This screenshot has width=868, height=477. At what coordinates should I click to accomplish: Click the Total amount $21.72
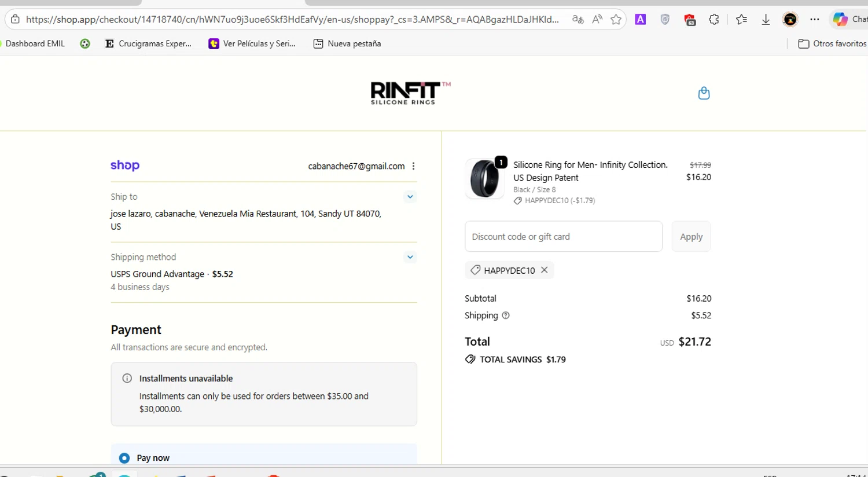pos(694,342)
